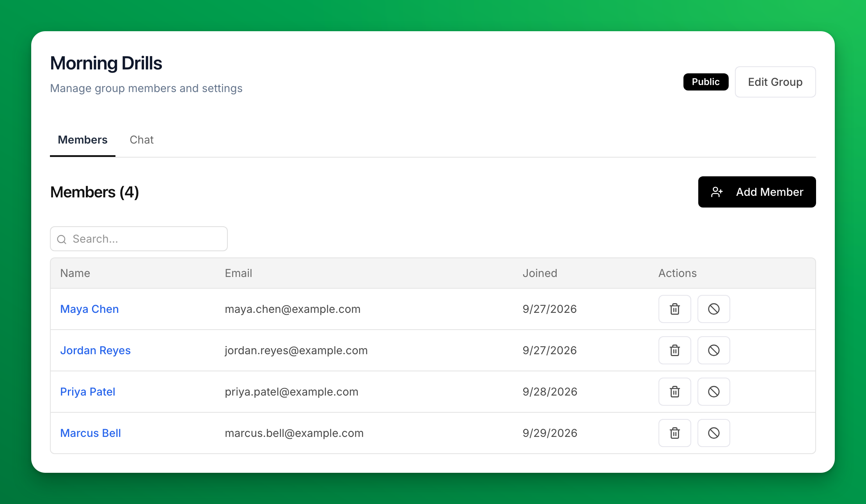Delete Marcus Bell using trash icon
Viewport: 866px width, 504px height.
(x=674, y=433)
